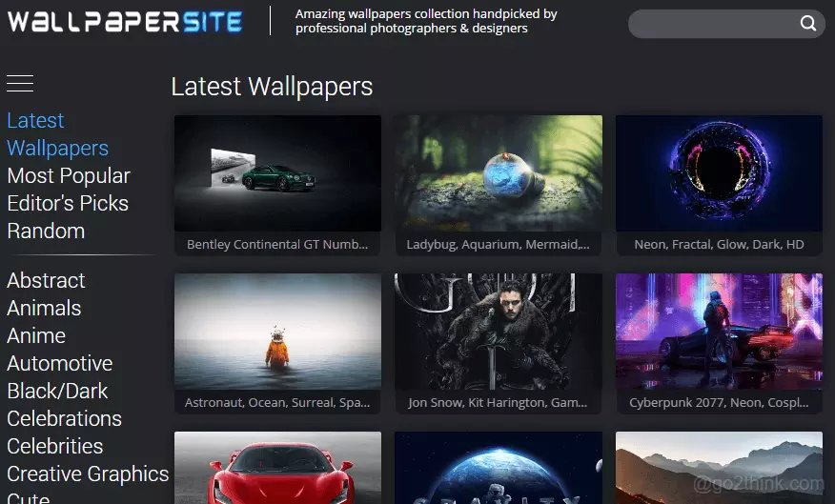This screenshot has height=504, width=835.
Task: Open the Ladybug Aquarium wallpaper thumbnail
Action: (499, 173)
